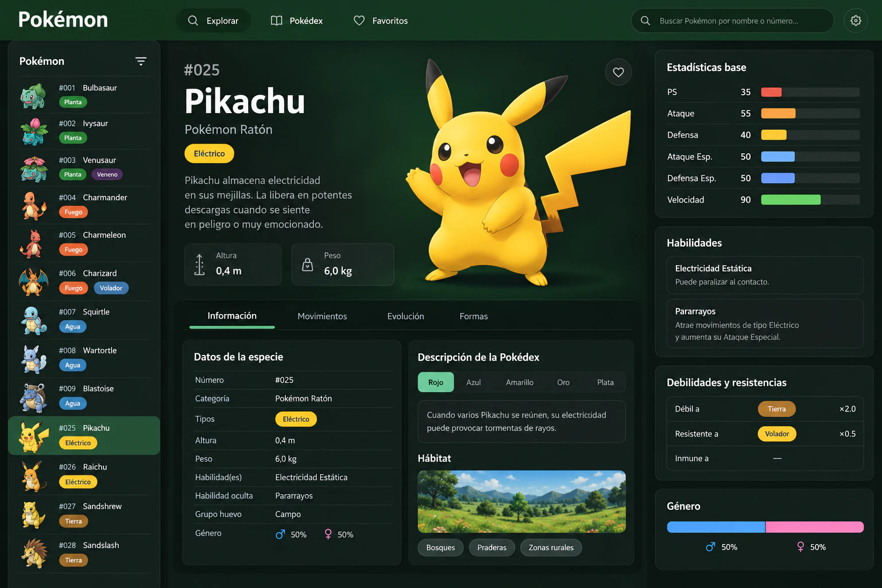Screen dimensions: 882x588
Task: Click the Sandslash sprite icon
Action: 34,554
